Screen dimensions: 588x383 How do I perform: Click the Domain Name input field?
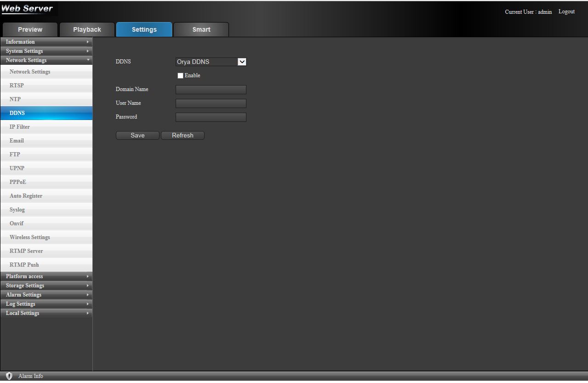click(x=211, y=90)
